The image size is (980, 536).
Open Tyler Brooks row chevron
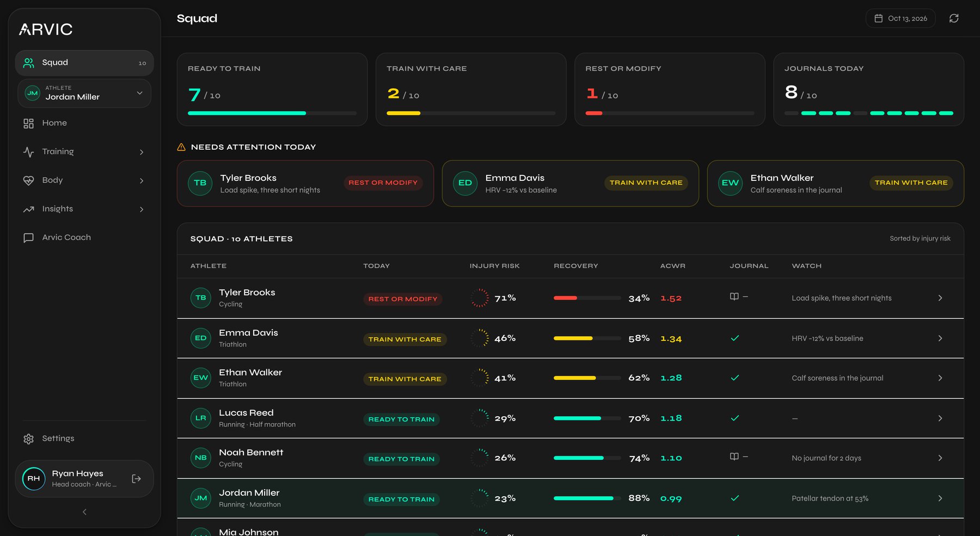[940, 298]
